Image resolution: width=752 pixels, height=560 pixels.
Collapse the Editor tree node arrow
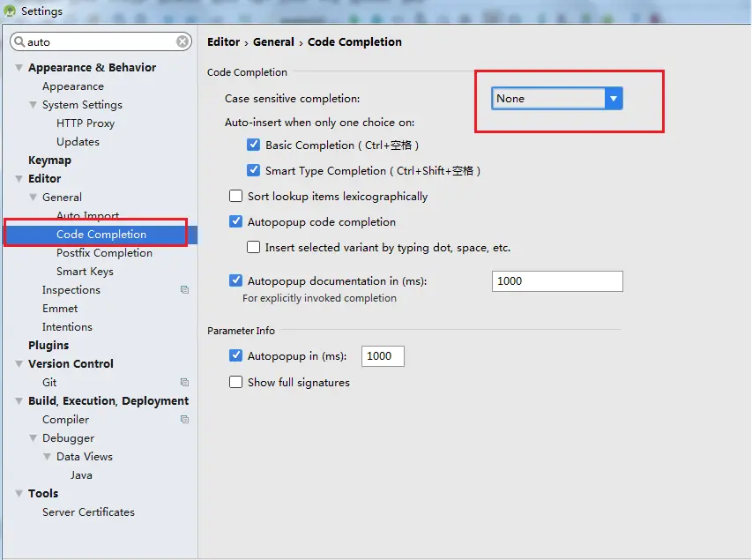point(19,178)
